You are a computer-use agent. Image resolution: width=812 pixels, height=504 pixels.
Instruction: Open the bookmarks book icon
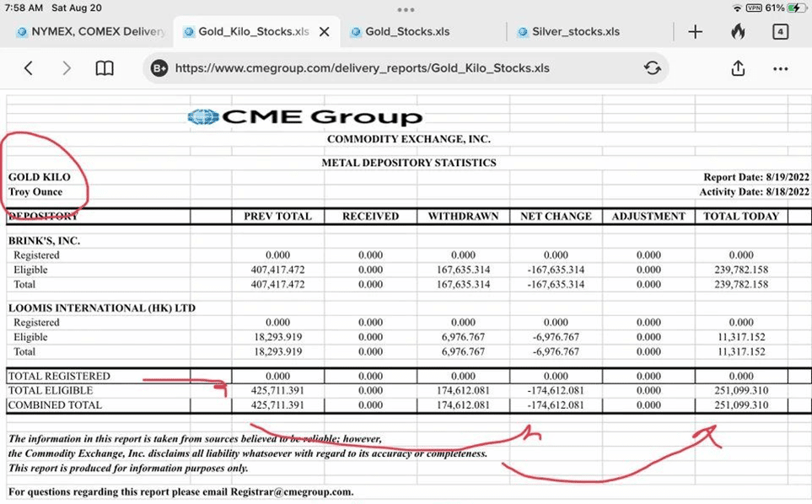[105, 68]
